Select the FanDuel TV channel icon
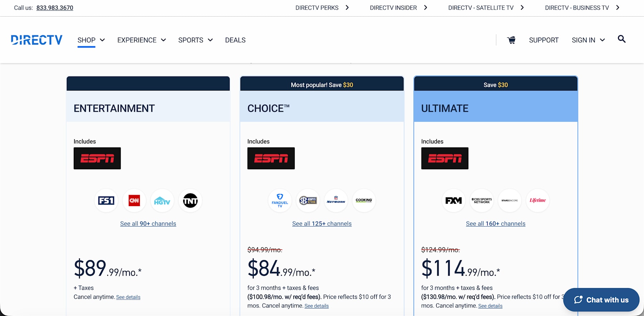The height and width of the screenshot is (316, 644). pyautogui.click(x=280, y=201)
